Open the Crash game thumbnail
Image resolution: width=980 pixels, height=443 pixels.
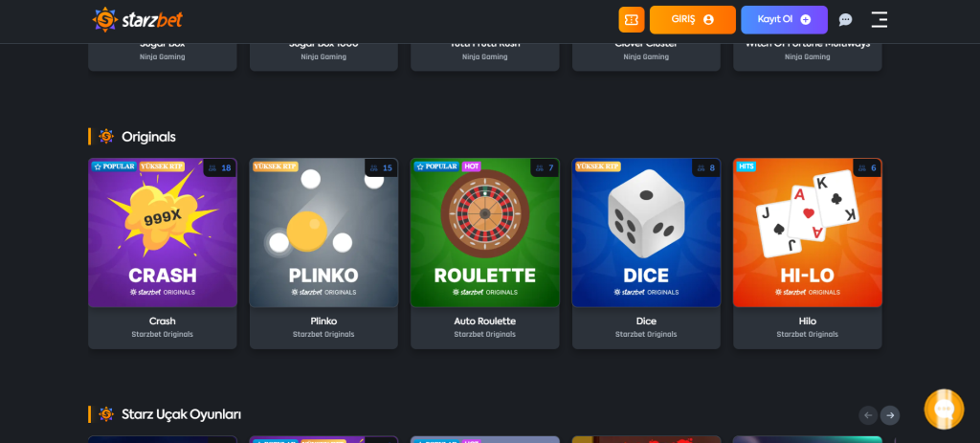(x=163, y=233)
